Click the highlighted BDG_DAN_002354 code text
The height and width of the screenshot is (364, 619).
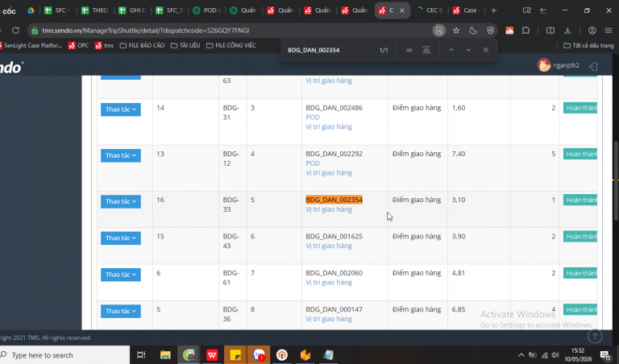tap(334, 200)
